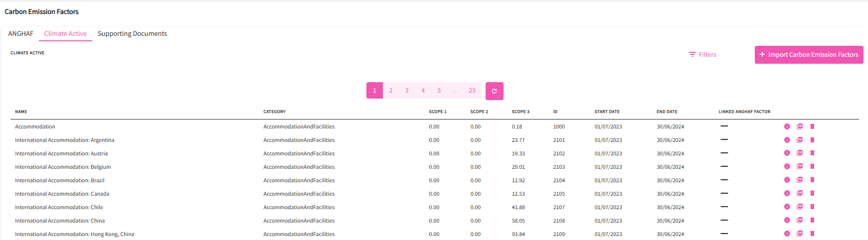Screen dimensions: 868x240
Task: Open PDF for Hong Kong, China accommodation
Action: coord(800,234)
